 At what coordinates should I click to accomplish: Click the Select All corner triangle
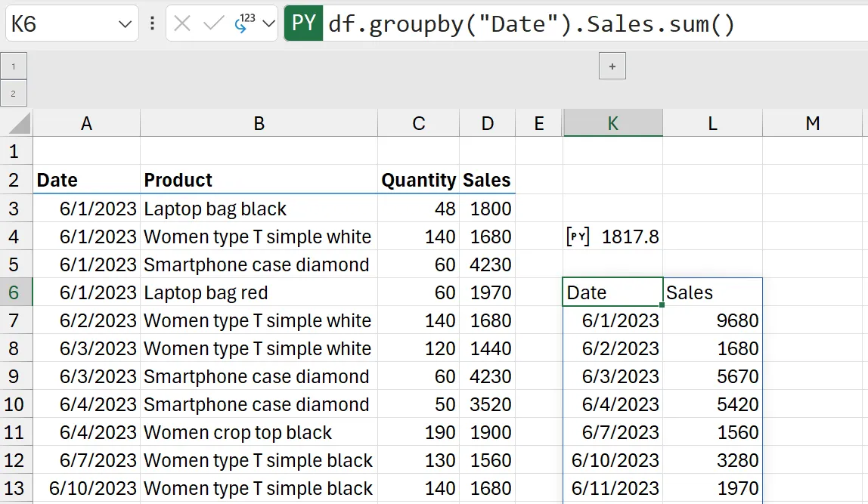click(x=20, y=122)
